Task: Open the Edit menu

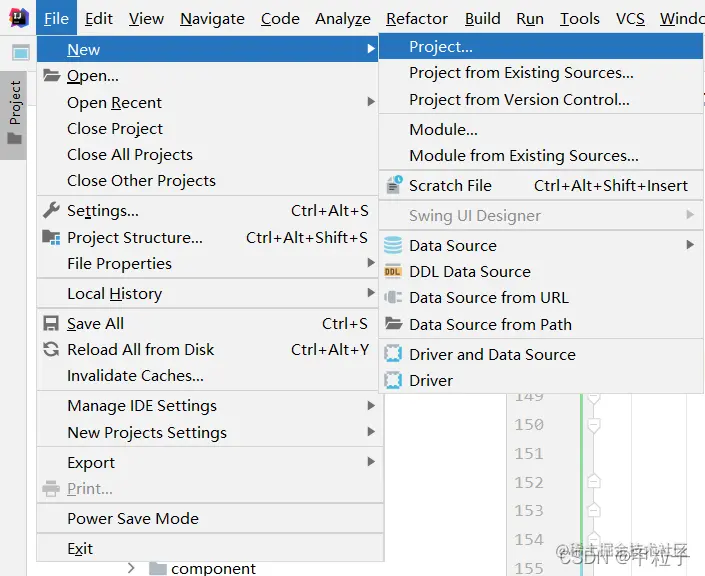Action: tap(98, 18)
